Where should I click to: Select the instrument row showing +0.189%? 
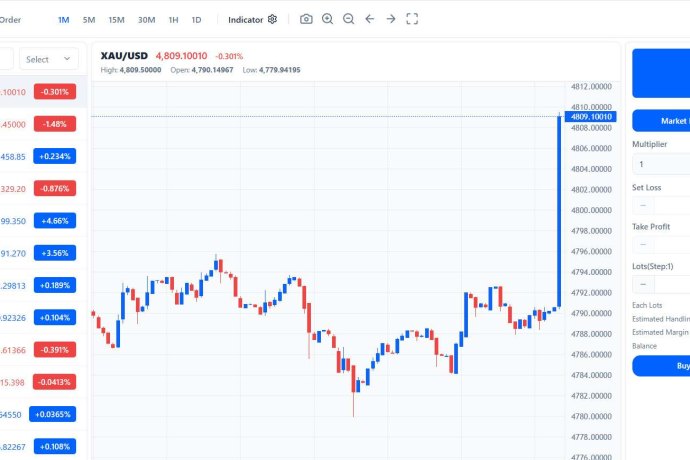tap(43, 285)
